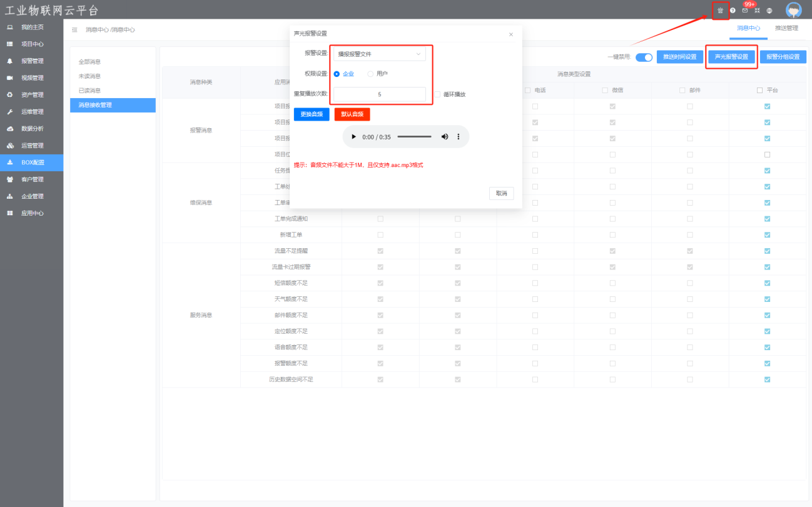Open the user avatar in the top-right
The width and height of the screenshot is (812, 507).
coord(793,10)
